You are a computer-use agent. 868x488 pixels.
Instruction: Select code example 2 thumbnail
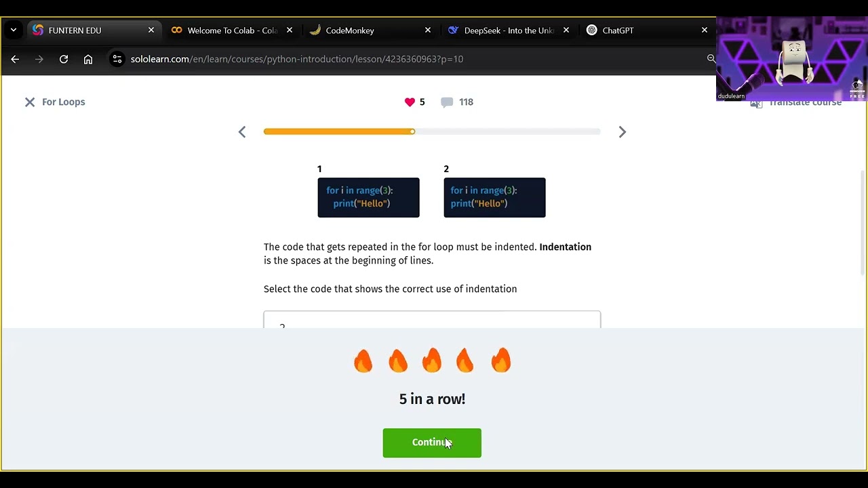494,197
